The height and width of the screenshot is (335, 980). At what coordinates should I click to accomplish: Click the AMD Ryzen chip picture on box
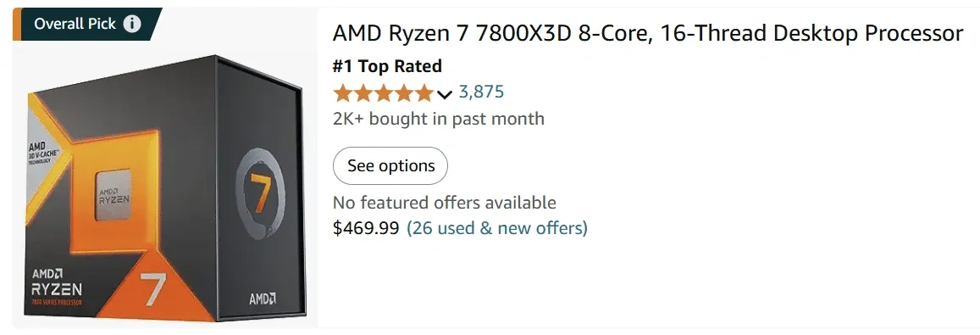click(x=113, y=195)
